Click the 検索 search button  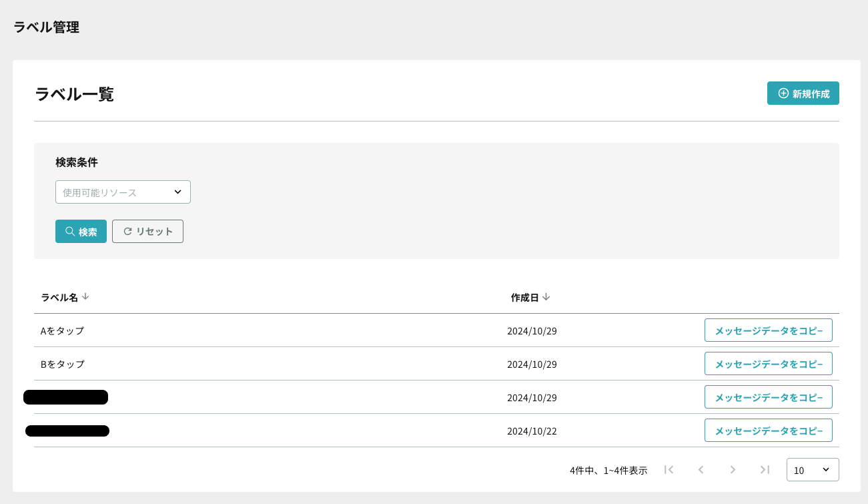(81, 232)
